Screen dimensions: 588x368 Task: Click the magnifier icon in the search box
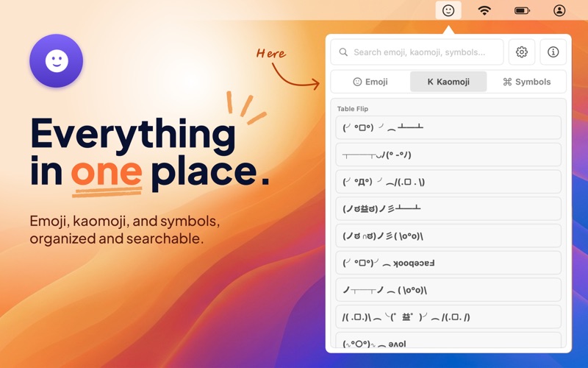tap(343, 52)
